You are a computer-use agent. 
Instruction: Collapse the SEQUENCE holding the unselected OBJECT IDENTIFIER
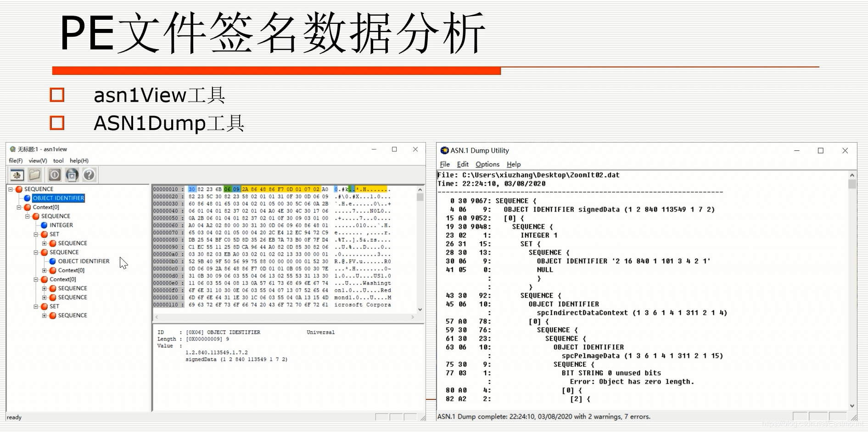(x=36, y=252)
